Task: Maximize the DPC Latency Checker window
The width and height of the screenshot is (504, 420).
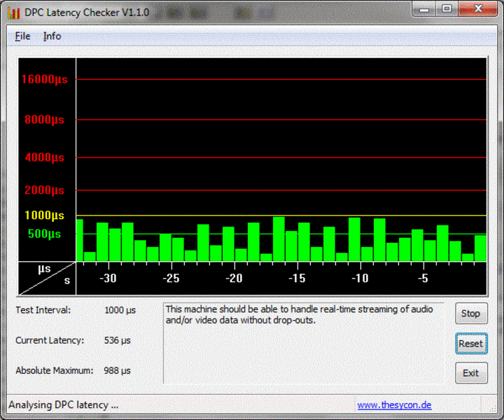Action: pos(447,9)
